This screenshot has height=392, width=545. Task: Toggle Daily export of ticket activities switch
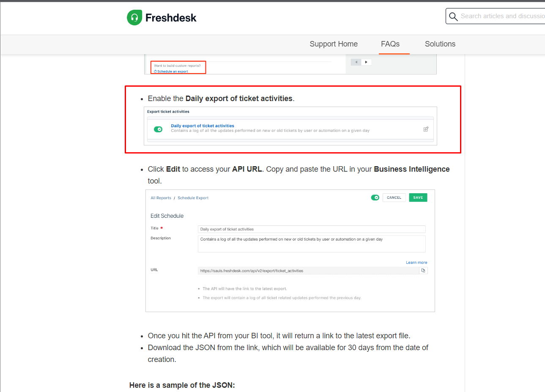tap(158, 129)
